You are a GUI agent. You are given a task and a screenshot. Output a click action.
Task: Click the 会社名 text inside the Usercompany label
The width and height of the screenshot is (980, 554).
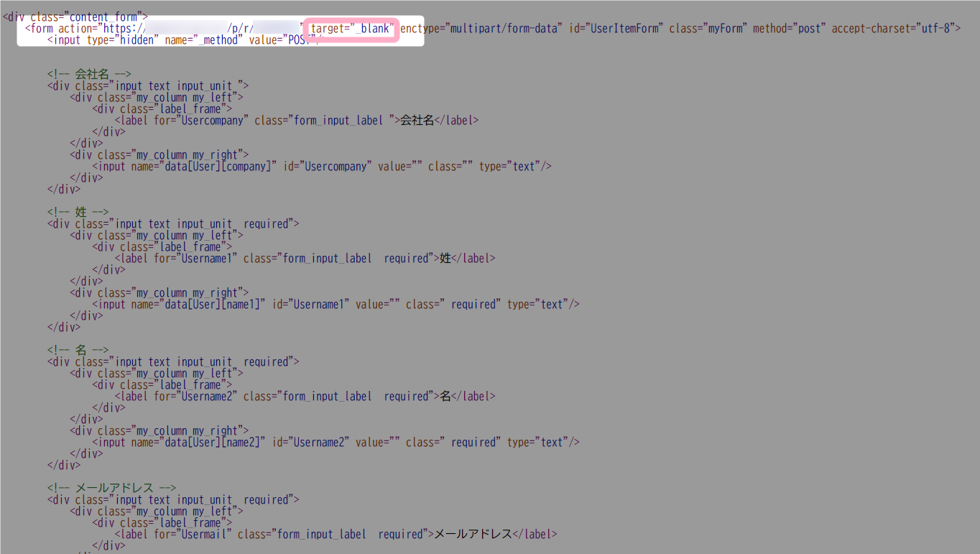417,121
